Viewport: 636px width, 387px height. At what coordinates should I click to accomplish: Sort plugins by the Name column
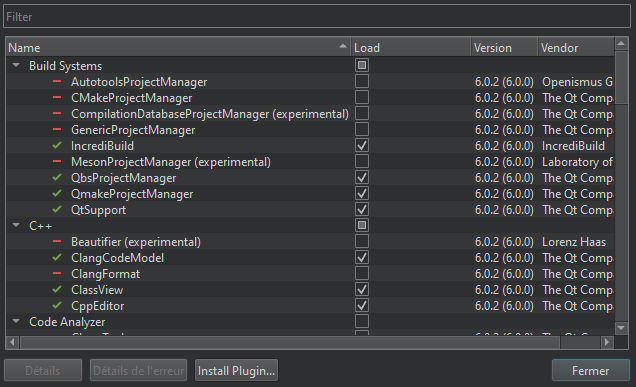178,47
